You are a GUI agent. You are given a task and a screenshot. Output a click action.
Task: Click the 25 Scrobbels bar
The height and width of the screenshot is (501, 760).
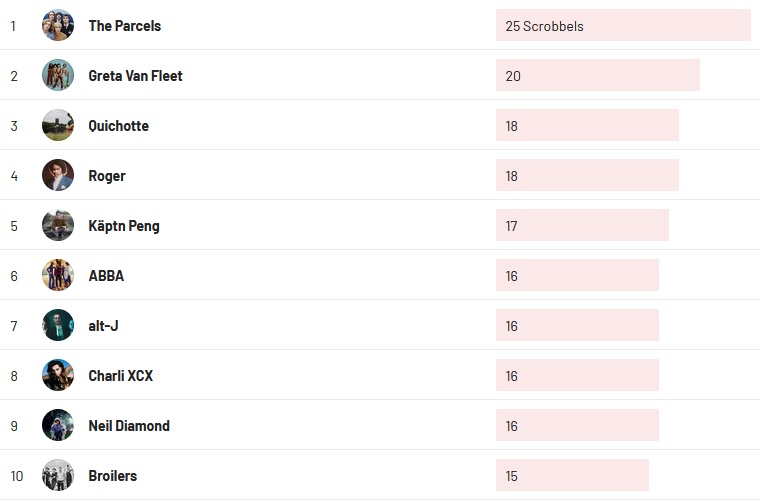point(622,26)
